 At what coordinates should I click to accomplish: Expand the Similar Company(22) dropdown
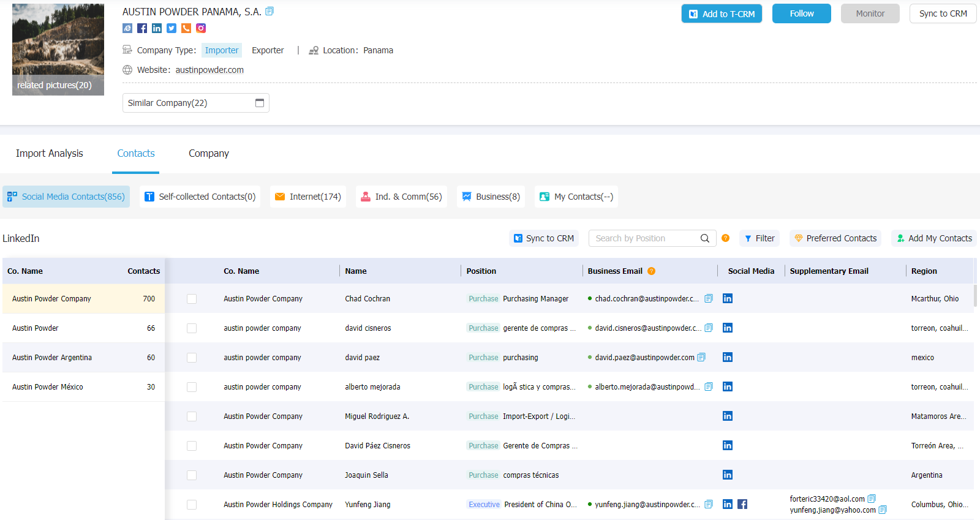(196, 103)
